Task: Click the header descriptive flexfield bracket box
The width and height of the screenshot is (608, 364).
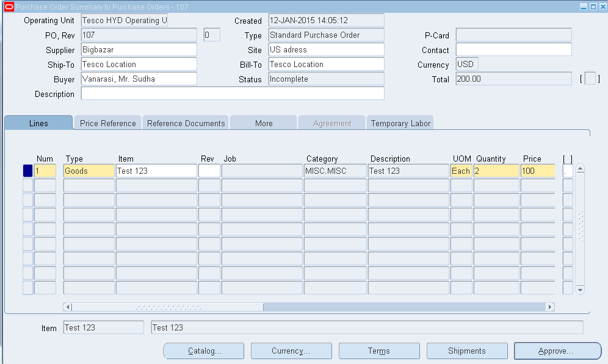Action: (590, 79)
